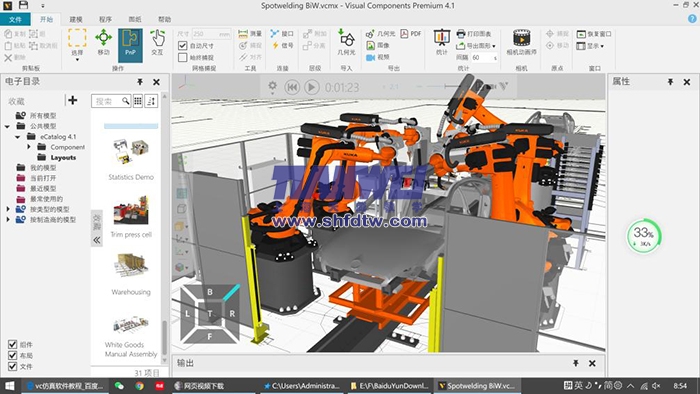This screenshot has width=700, height=394.
Task: Collapse the eCatalog 4.1 tree node
Action: 18,137
